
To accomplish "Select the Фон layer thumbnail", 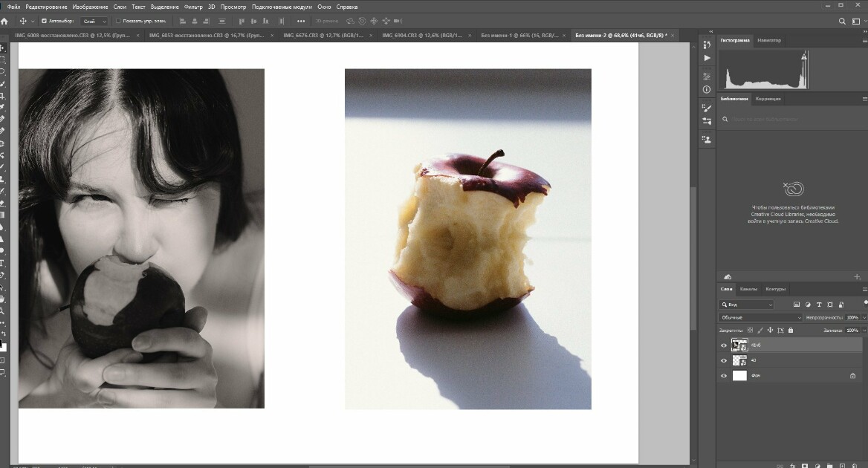I will pyautogui.click(x=739, y=376).
